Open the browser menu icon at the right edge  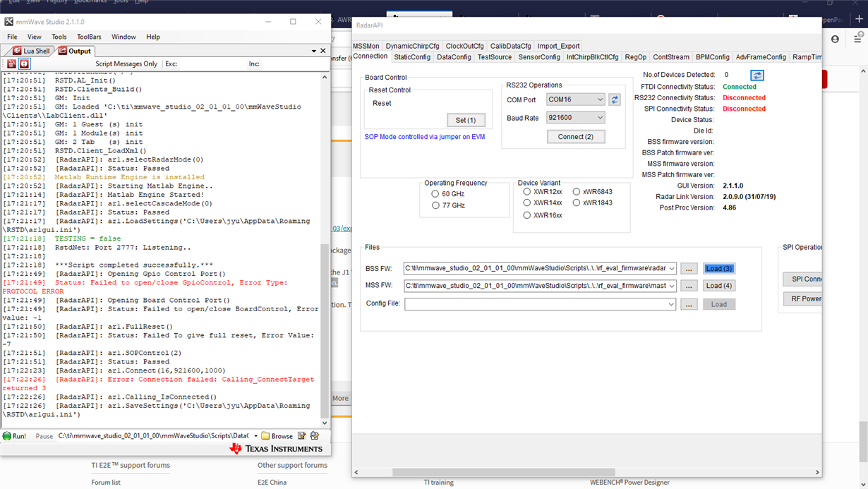click(859, 40)
